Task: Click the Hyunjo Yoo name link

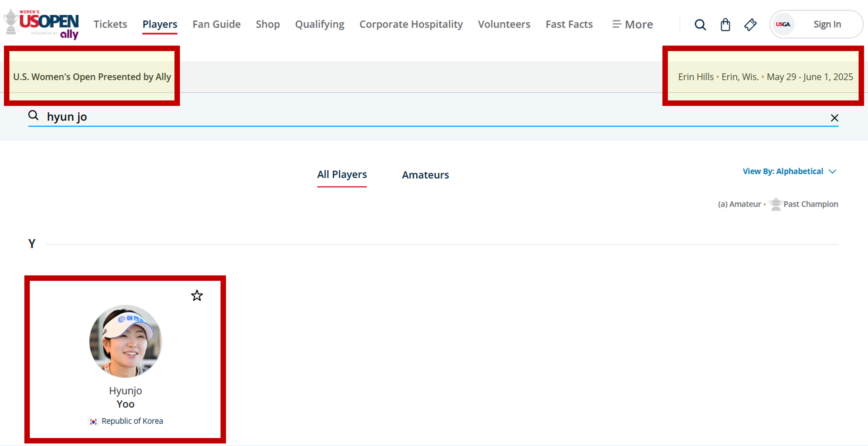Action: pos(125,397)
